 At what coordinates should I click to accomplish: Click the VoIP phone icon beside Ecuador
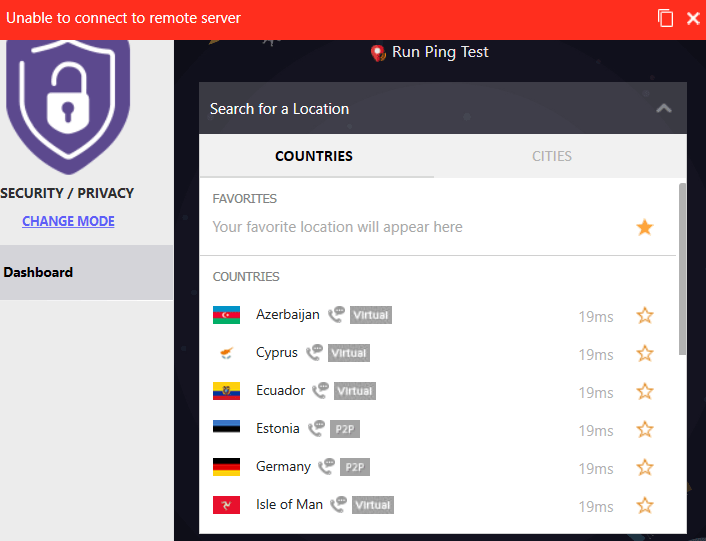tap(321, 390)
